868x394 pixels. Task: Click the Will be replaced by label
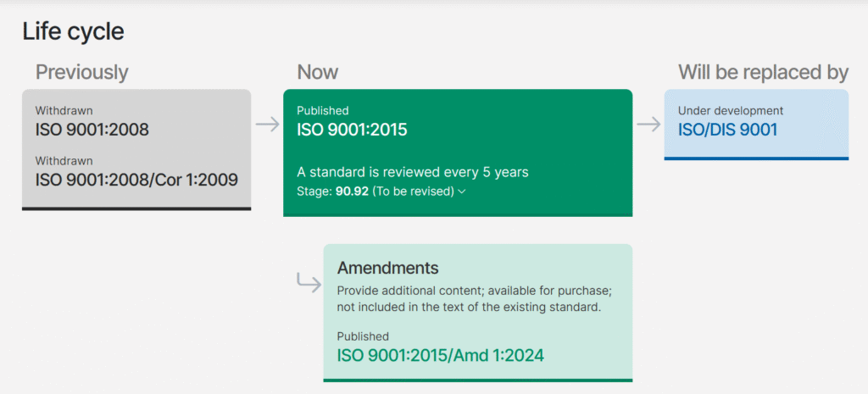(x=763, y=73)
